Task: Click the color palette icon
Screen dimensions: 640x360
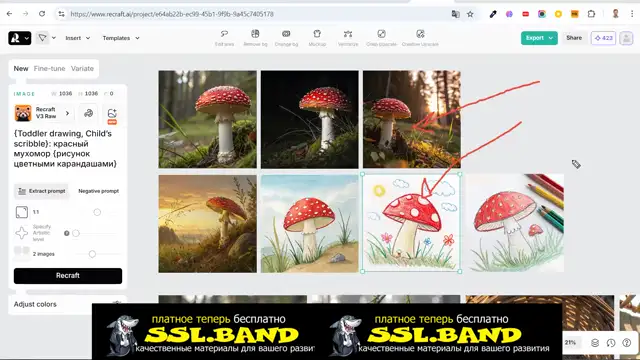Action: click(89, 113)
